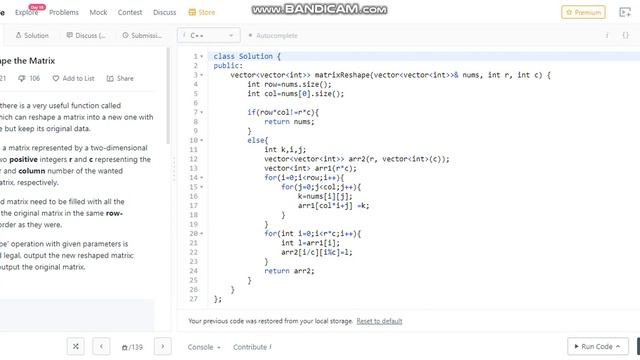Screen dimensions: 640x360
Task: Collapse the for loop at line 20
Action: [202, 233]
